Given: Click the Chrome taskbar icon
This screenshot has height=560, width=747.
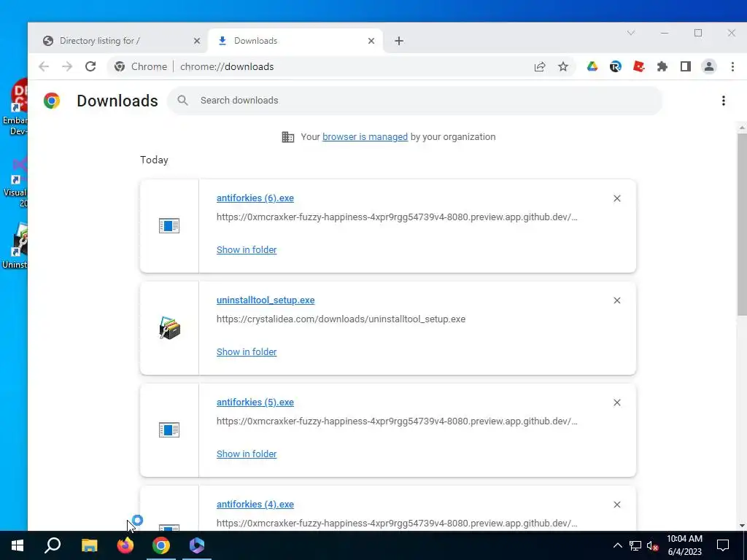Looking at the screenshot, I should coord(161,545).
